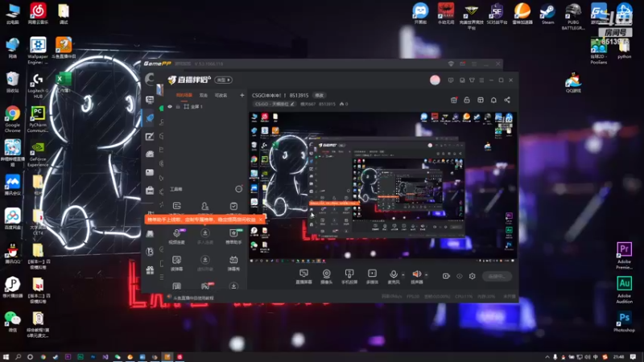
Task: Select the 全屏 1 source row
Action: click(x=205, y=107)
